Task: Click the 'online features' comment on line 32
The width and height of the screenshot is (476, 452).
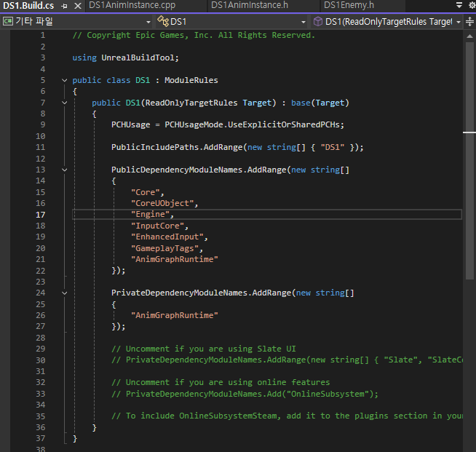Action: pyautogui.click(x=221, y=382)
